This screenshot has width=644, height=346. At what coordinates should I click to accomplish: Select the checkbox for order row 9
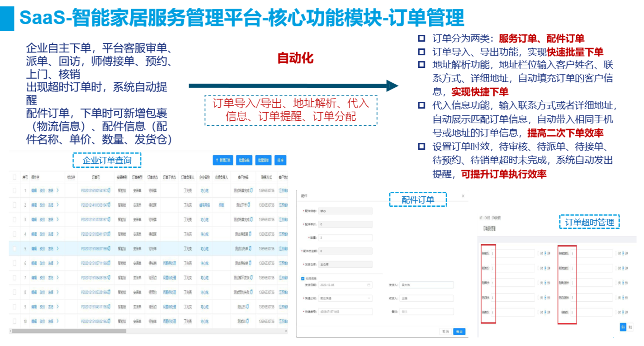(14, 307)
